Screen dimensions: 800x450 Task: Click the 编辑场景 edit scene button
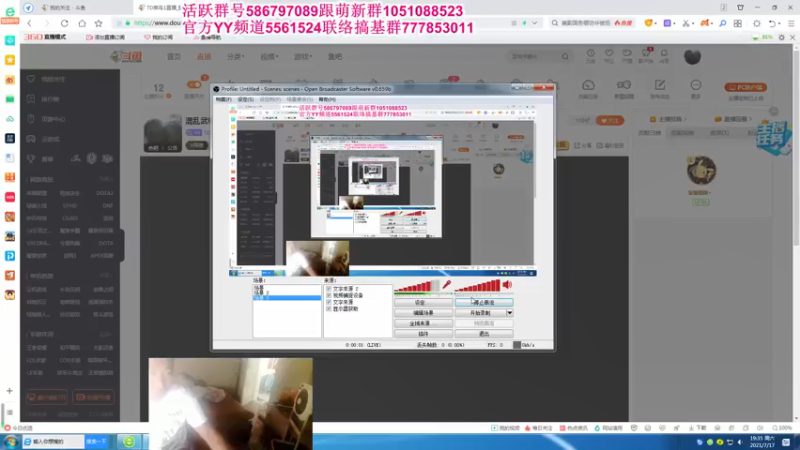(x=423, y=313)
